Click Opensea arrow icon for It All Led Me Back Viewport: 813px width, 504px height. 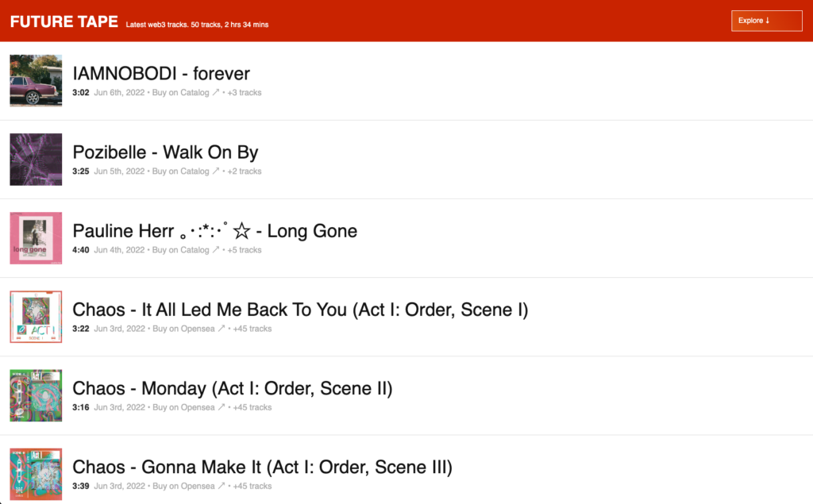[x=222, y=329]
